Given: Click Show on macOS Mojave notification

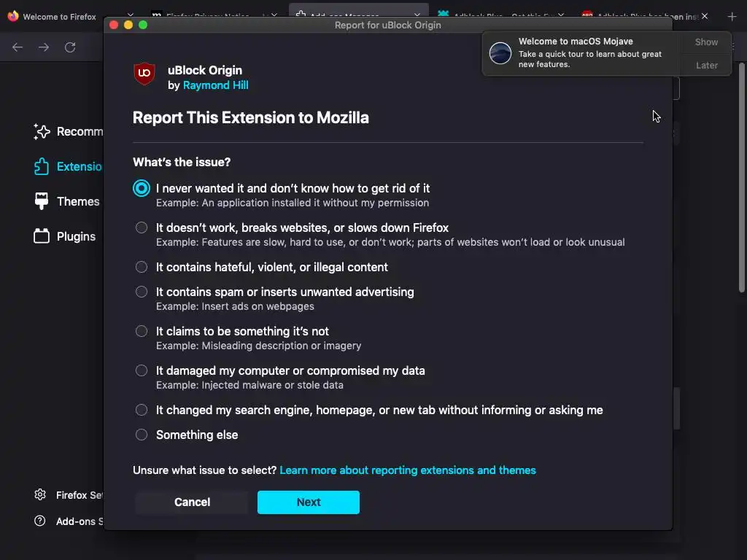Looking at the screenshot, I should pos(706,42).
